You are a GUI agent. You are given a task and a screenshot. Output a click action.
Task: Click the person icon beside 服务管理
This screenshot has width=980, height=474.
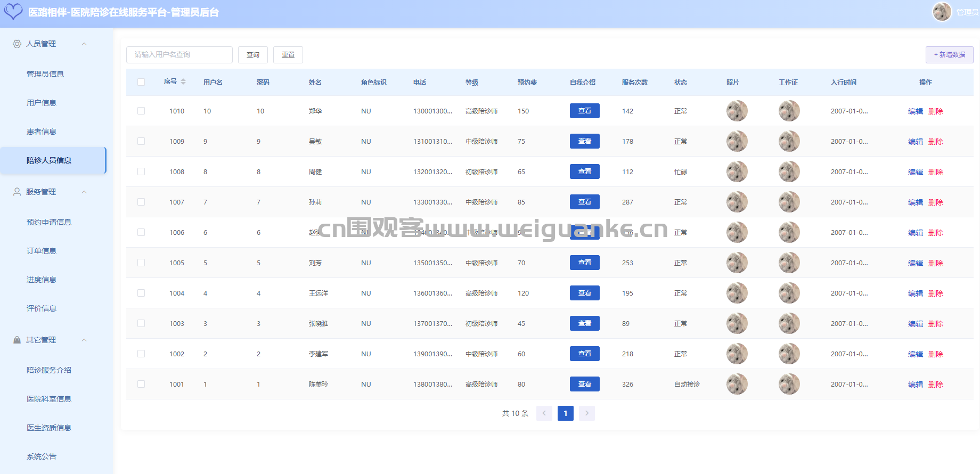point(17,192)
